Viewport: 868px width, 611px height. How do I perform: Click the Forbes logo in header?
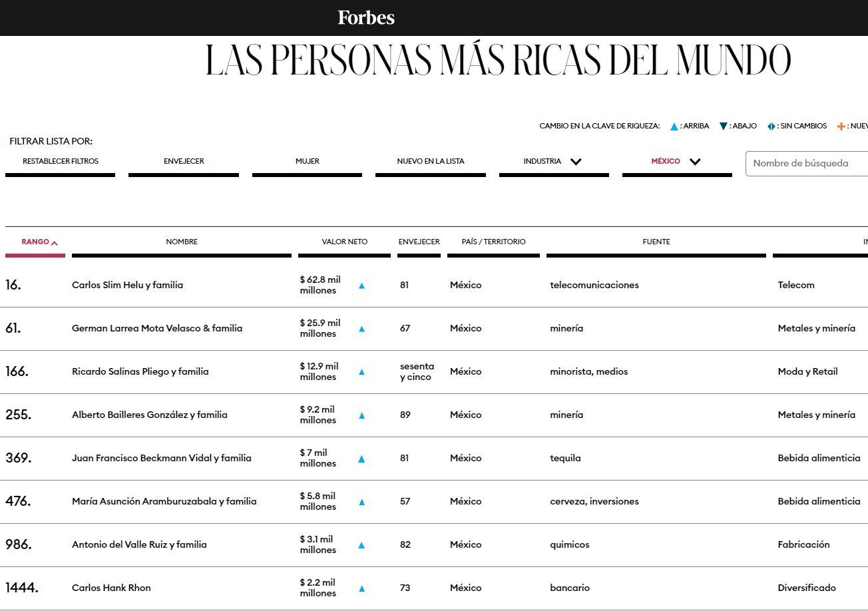(x=366, y=17)
